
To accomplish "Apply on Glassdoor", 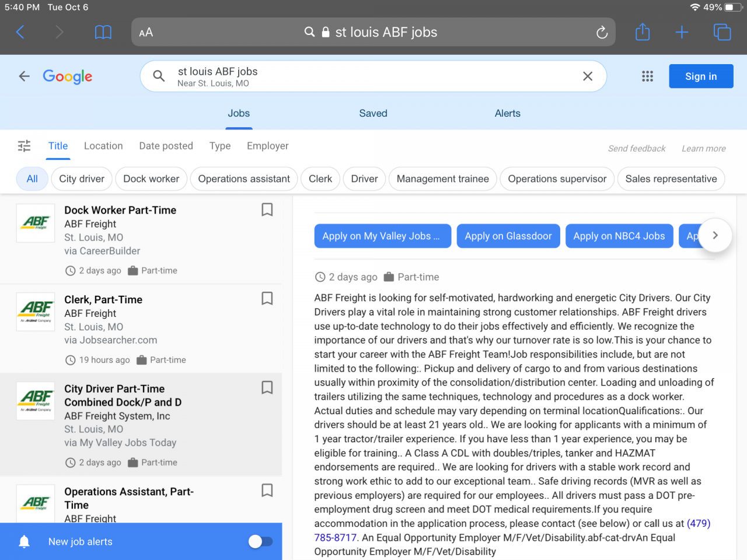I will [508, 236].
